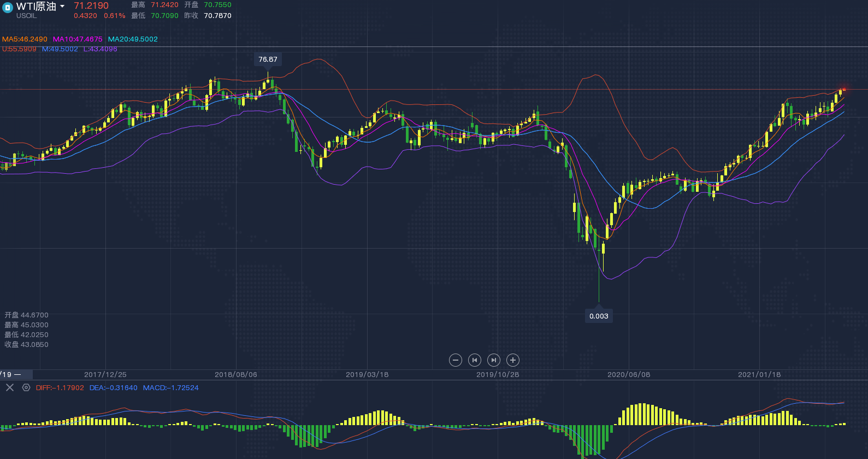Screen dimensions: 868x459
Task: Click the latest candlestick's red price dot
Action: tap(844, 89)
